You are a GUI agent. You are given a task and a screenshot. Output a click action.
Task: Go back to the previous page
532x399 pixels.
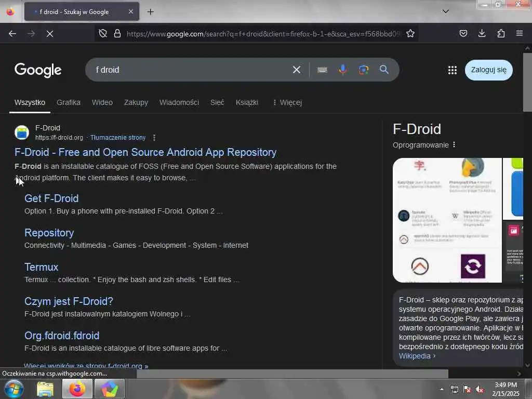(x=12, y=34)
